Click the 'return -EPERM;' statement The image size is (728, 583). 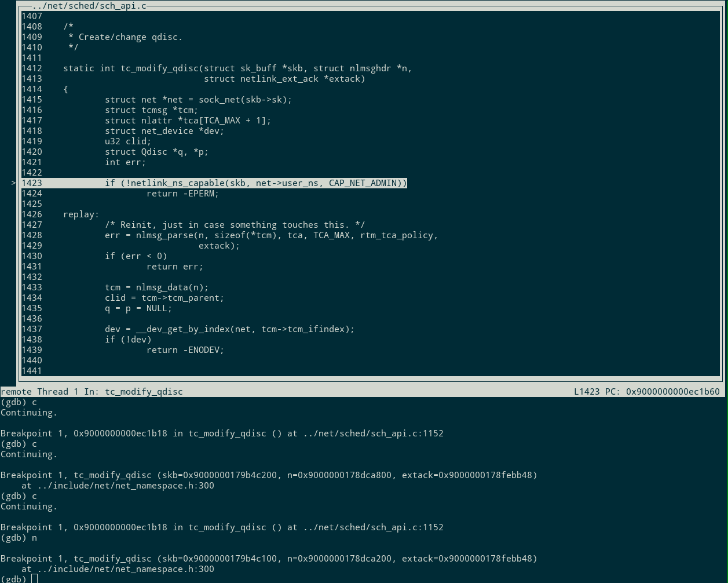[182, 194]
